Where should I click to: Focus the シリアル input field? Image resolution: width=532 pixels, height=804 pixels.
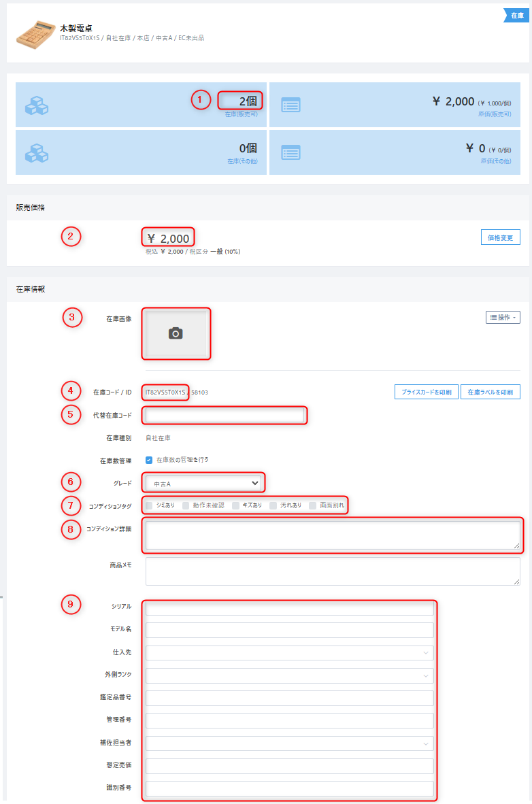point(289,607)
